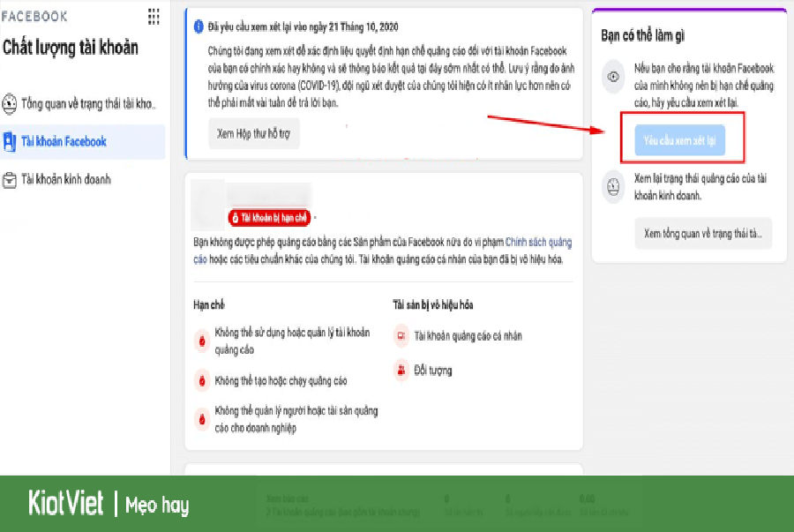Click the review request date text

pyautogui.click(x=303, y=26)
